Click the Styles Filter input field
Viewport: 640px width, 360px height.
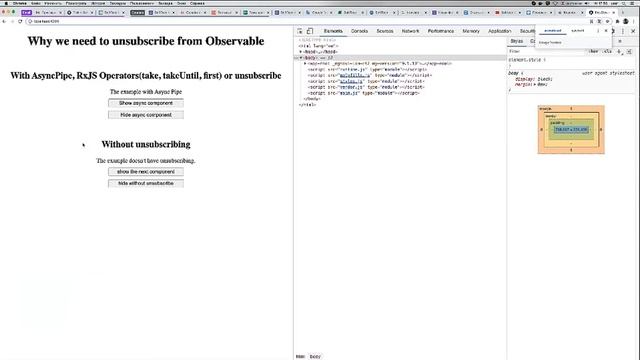pos(547,51)
